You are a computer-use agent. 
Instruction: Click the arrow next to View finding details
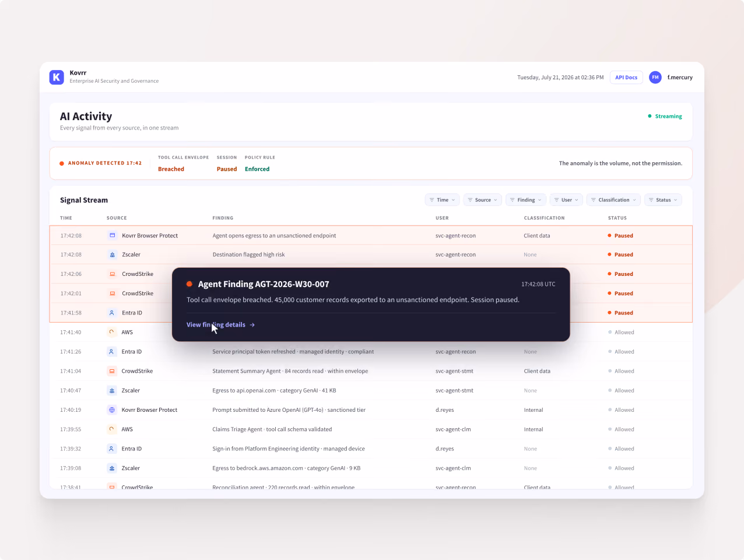pyautogui.click(x=252, y=325)
